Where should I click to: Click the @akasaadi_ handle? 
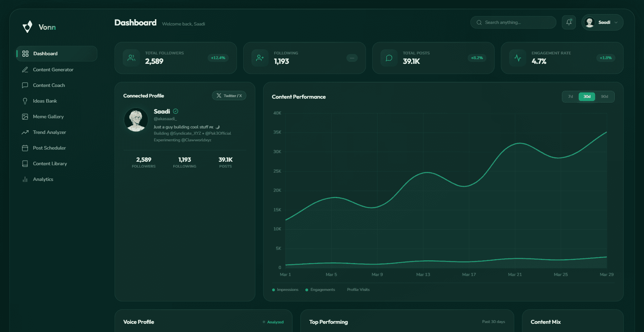click(x=165, y=119)
